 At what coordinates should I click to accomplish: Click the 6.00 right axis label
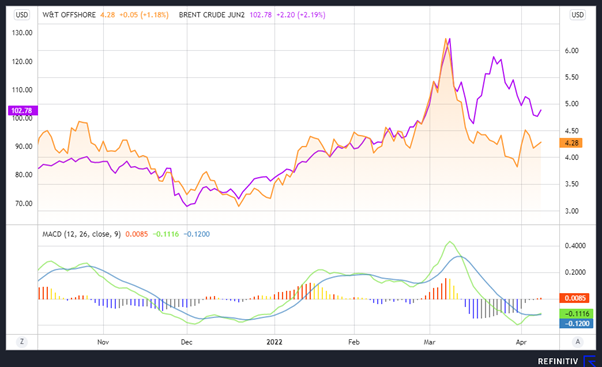572,51
